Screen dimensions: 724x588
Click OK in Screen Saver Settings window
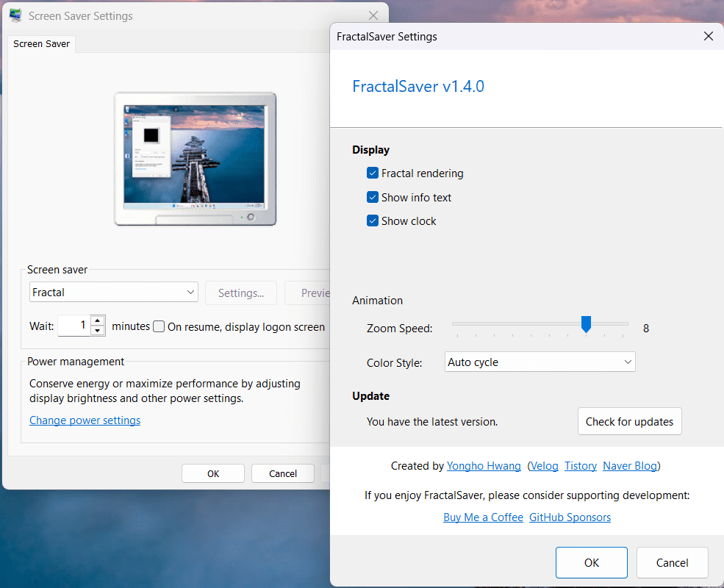(x=213, y=473)
